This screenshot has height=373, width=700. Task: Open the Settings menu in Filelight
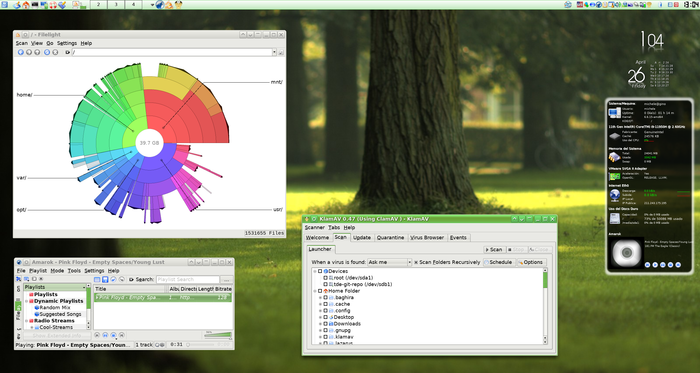tap(67, 43)
